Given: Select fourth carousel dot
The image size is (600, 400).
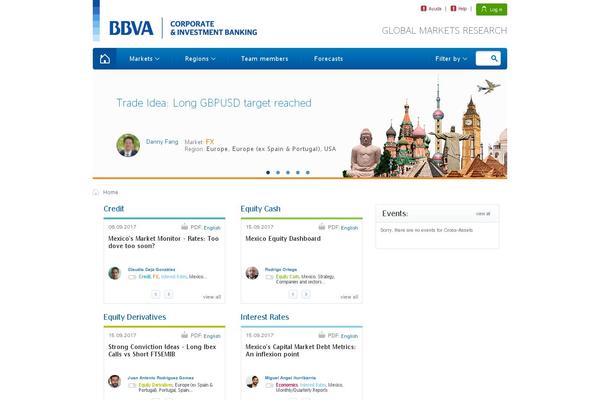Looking at the screenshot, I should tap(298, 173).
